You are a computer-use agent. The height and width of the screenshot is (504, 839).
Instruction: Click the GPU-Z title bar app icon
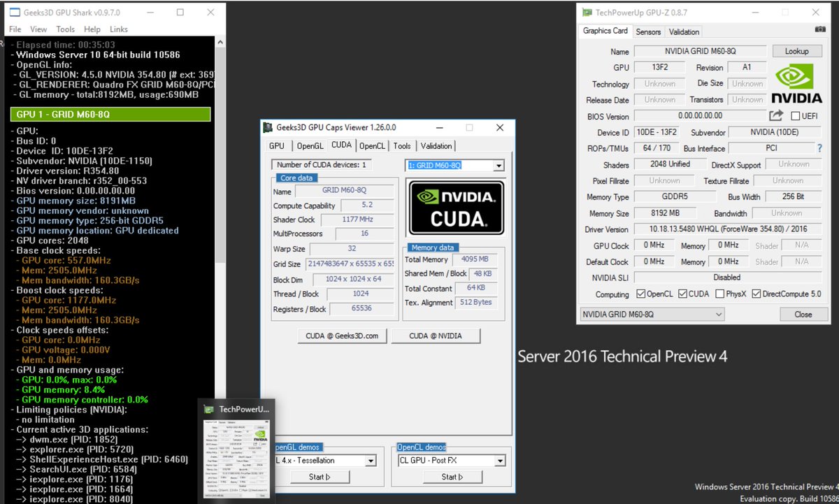(x=587, y=12)
